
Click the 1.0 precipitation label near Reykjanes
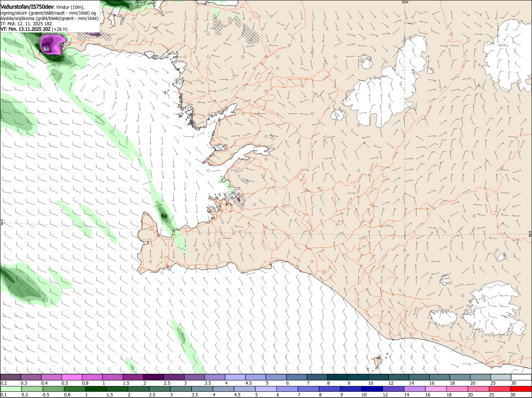point(164,216)
